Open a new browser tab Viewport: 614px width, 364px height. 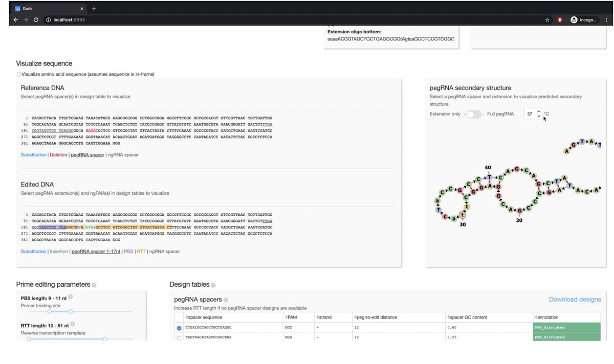tap(94, 9)
